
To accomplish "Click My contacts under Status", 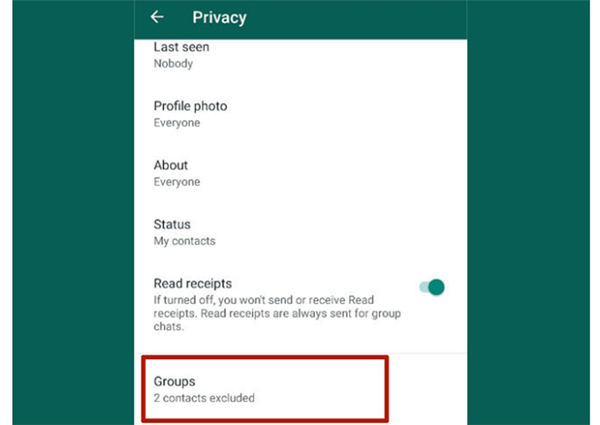I will point(184,241).
